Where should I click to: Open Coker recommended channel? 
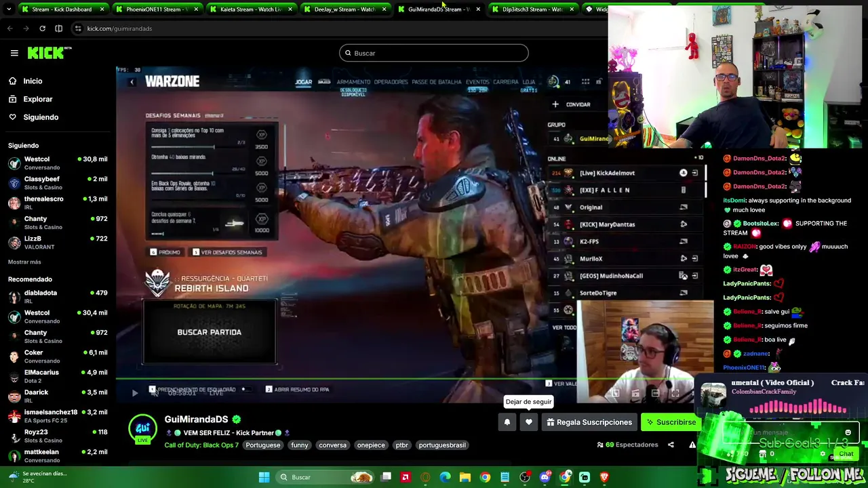(58, 357)
